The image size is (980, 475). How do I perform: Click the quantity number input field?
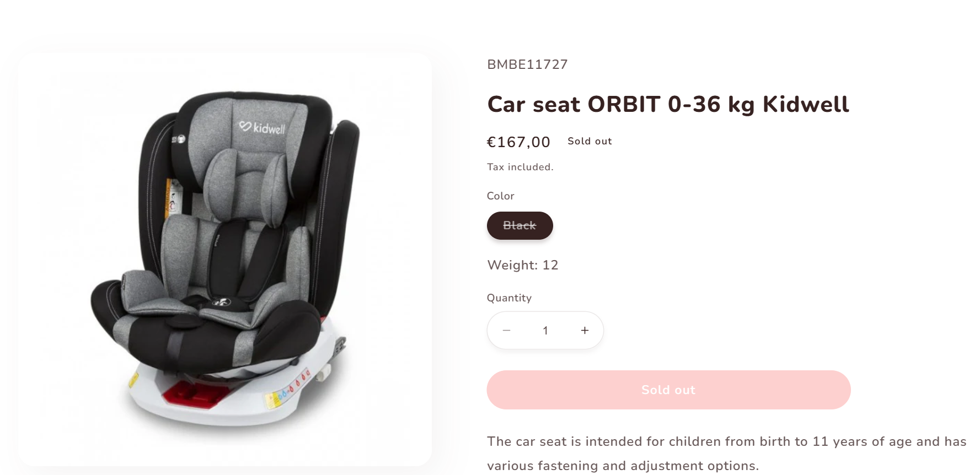tap(545, 331)
